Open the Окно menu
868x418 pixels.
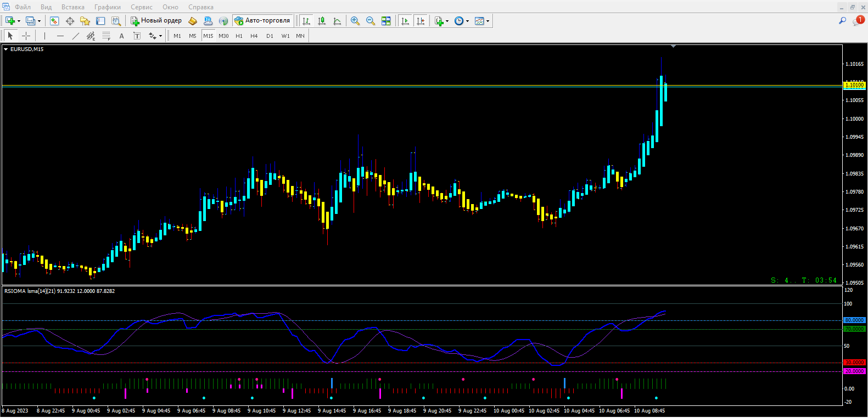pyautogui.click(x=170, y=7)
